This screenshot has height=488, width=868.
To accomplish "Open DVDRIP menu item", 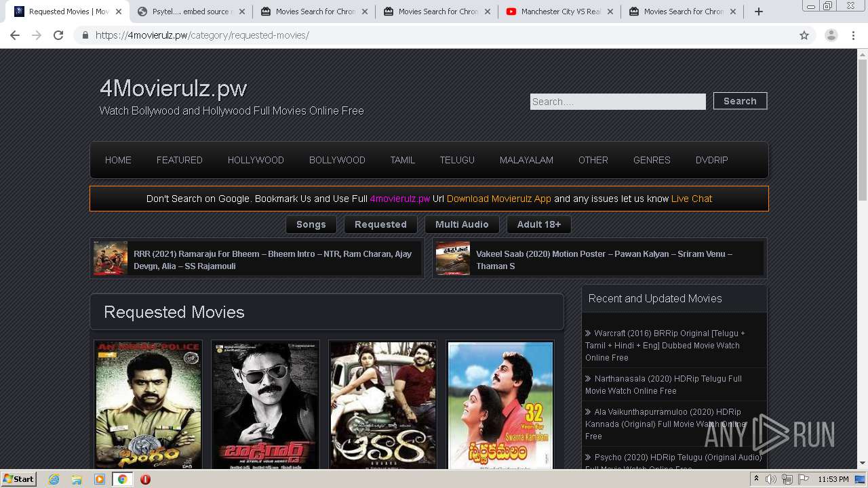I will (711, 160).
